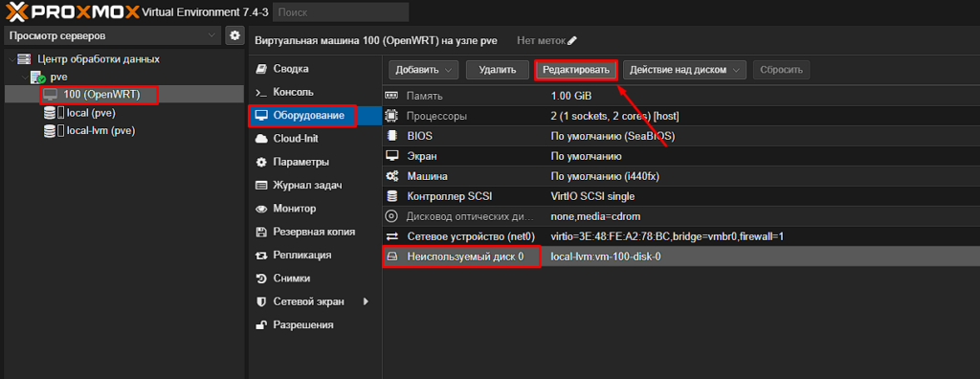
Task: Open the Резервная копия backup page
Action: [315, 232]
